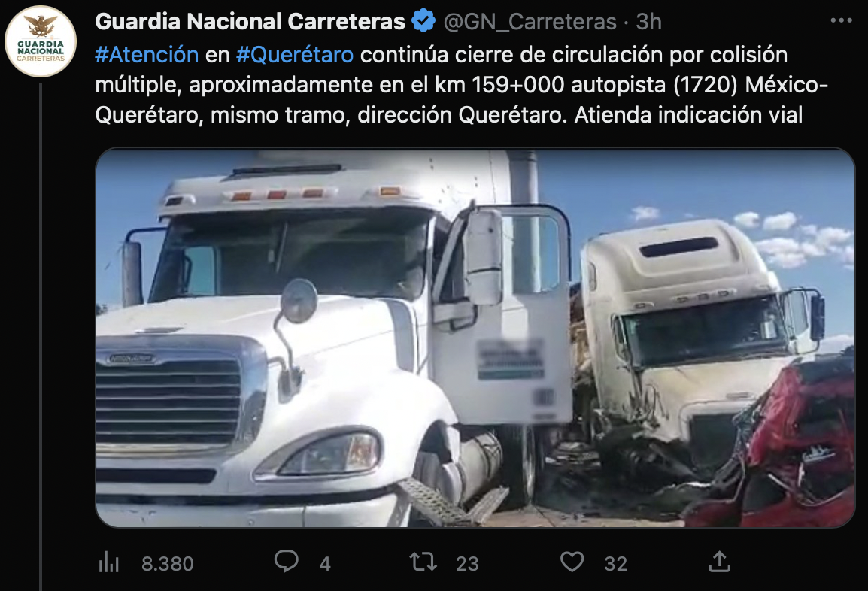The image size is (868, 591).
Task: Click the 8.380 views count
Action: point(167,563)
